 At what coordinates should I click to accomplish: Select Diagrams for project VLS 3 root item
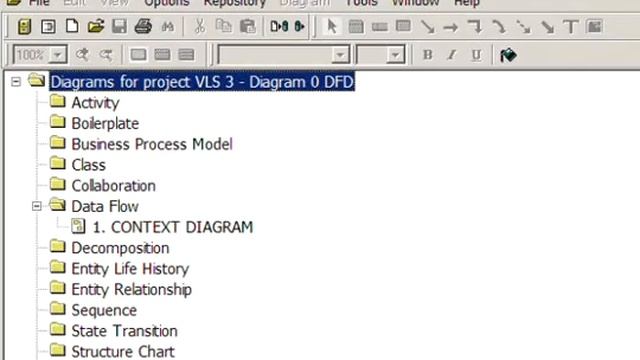click(202, 82)
